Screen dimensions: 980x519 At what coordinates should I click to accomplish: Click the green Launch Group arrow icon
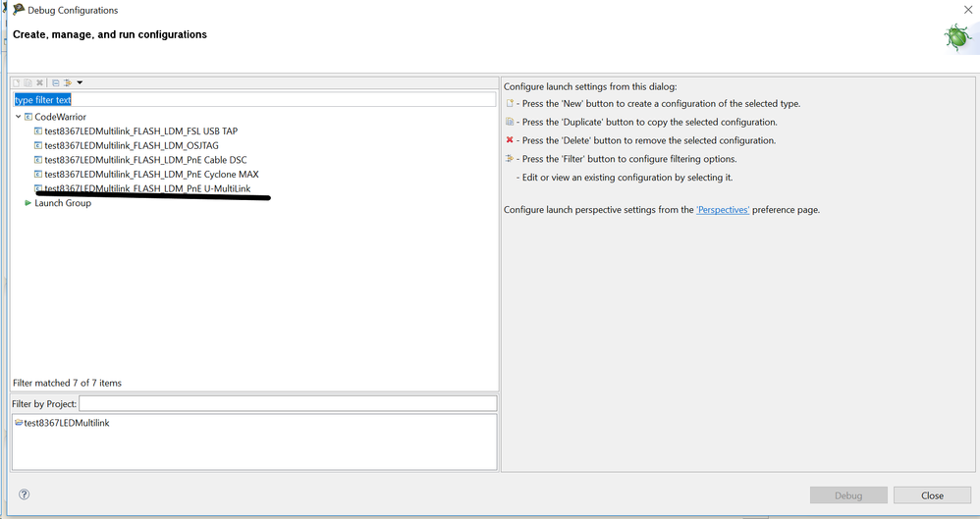27,203
